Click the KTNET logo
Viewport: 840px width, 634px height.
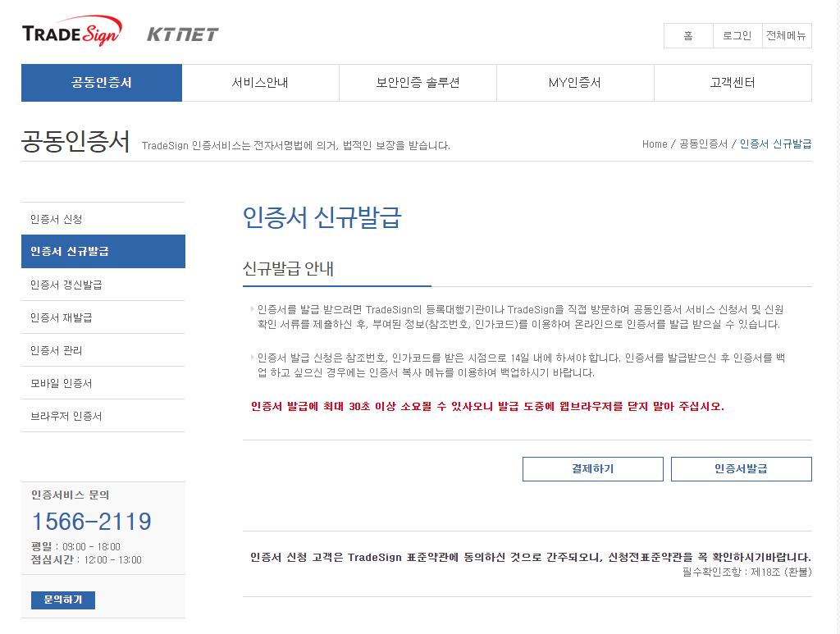[x=182, y=33]
